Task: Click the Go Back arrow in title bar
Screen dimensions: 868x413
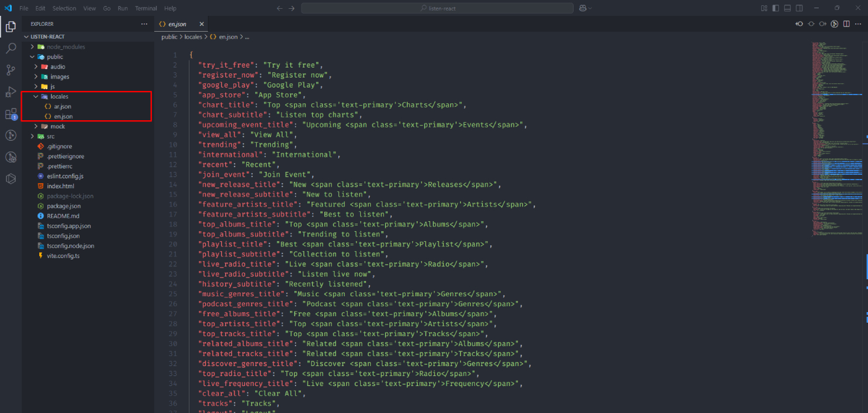Action: coord(280,8)
